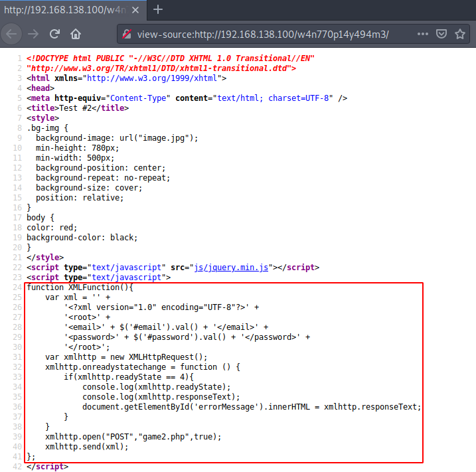
Task: Click the "var xml = '' +" line
Action: 78,297
